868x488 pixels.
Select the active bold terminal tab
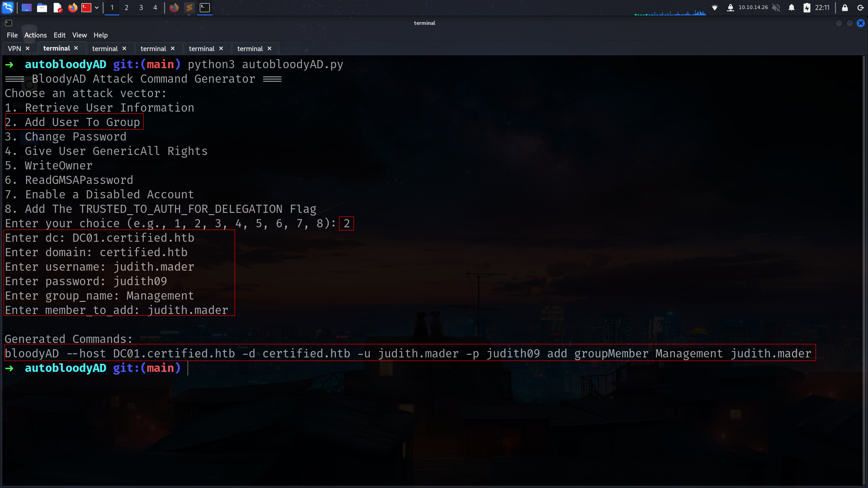57,48
